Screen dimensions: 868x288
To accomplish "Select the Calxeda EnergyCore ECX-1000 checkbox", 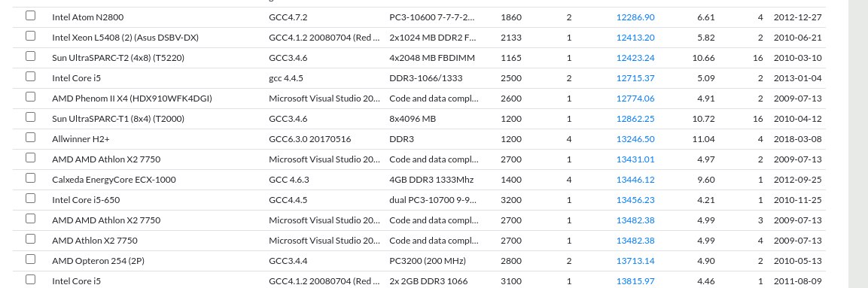I will [30, 178].
